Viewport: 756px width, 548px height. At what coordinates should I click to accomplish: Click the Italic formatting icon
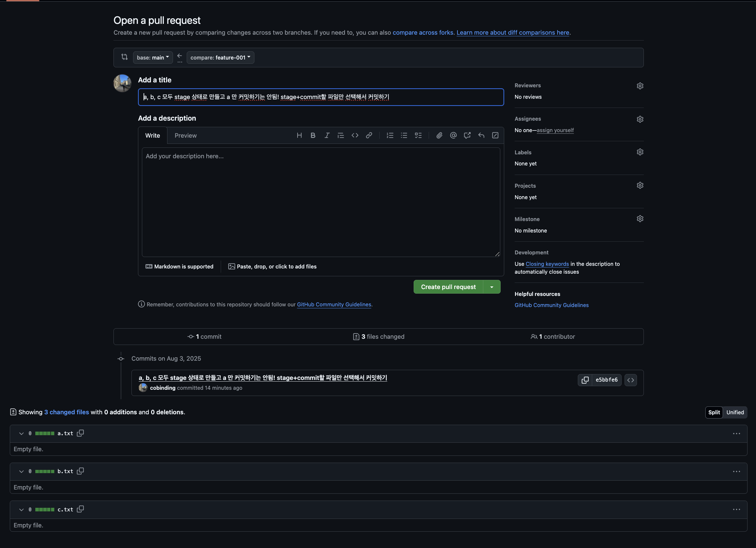[327, 135]
